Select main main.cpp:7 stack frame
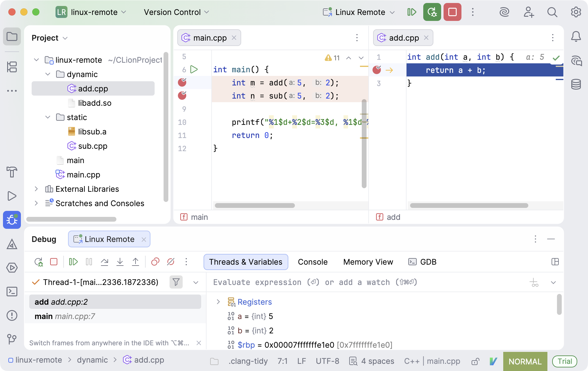Viewport: 588px width, 371px height. (65, 316)
